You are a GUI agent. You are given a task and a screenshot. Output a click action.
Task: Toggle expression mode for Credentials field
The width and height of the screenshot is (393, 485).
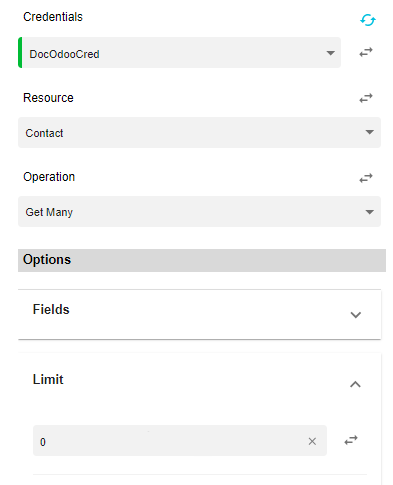366,52
